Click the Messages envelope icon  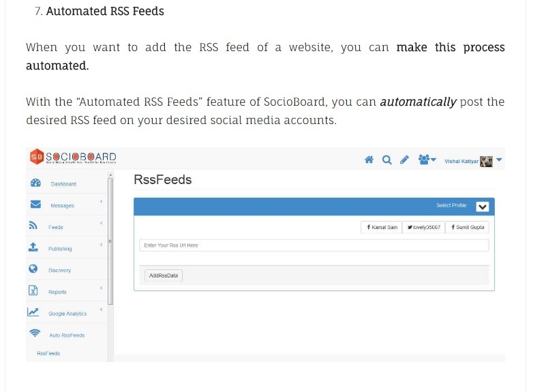pyautogui.click(x=35, y=204)
